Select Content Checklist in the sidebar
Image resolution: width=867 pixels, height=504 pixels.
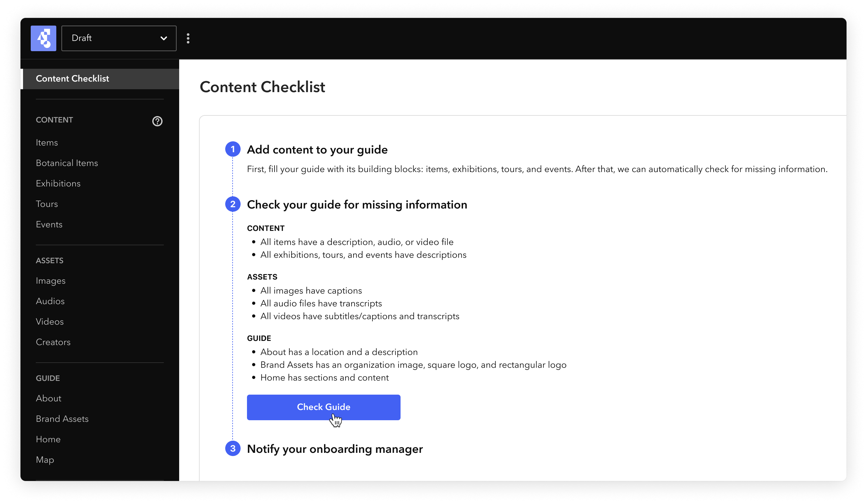pyautogui.click(x=100, y=79)
